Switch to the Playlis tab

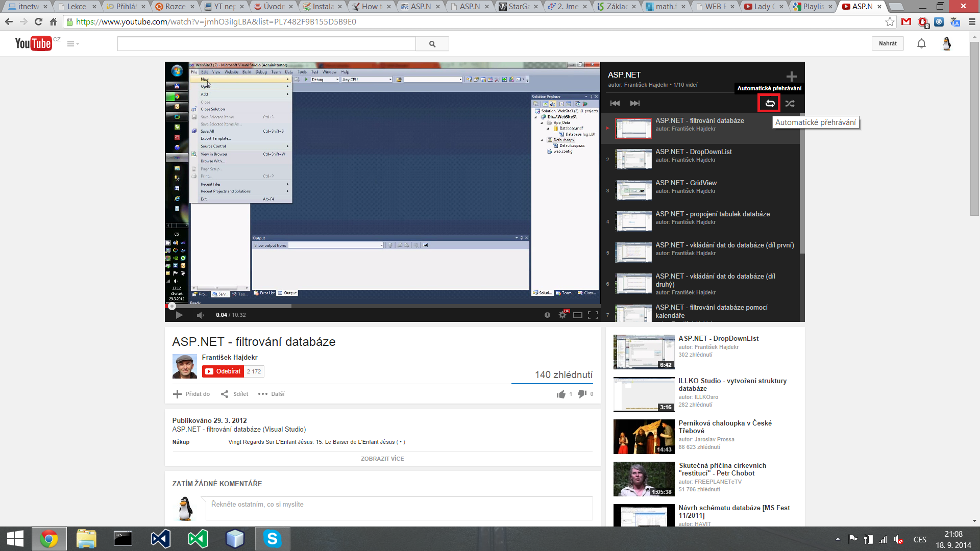813,7
